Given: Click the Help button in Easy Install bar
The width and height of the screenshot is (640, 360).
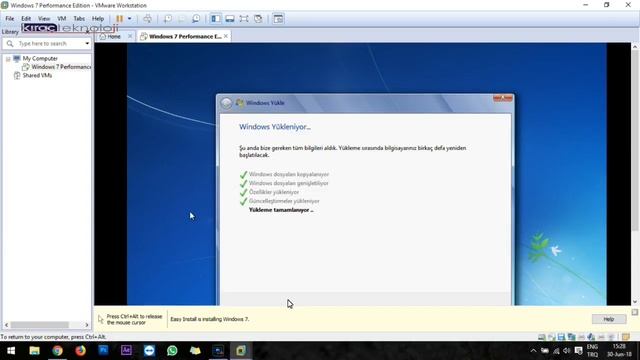Looking at the screenshot, I should point(609,319).
